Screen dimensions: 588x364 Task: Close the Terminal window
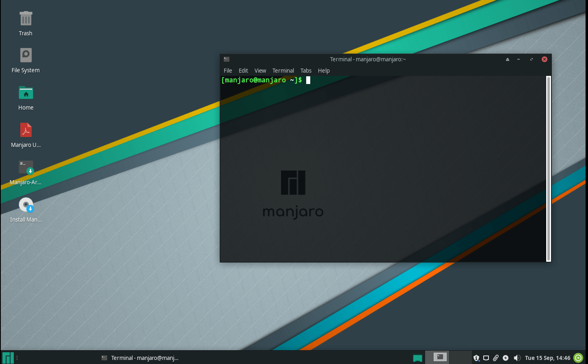click(545, 59)
